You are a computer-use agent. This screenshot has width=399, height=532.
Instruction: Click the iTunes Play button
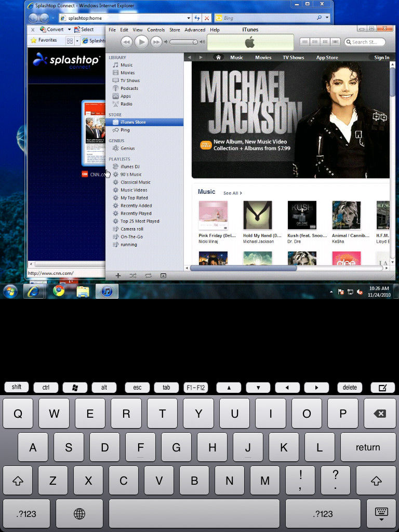pyautogui.click(x=141, y=42)
